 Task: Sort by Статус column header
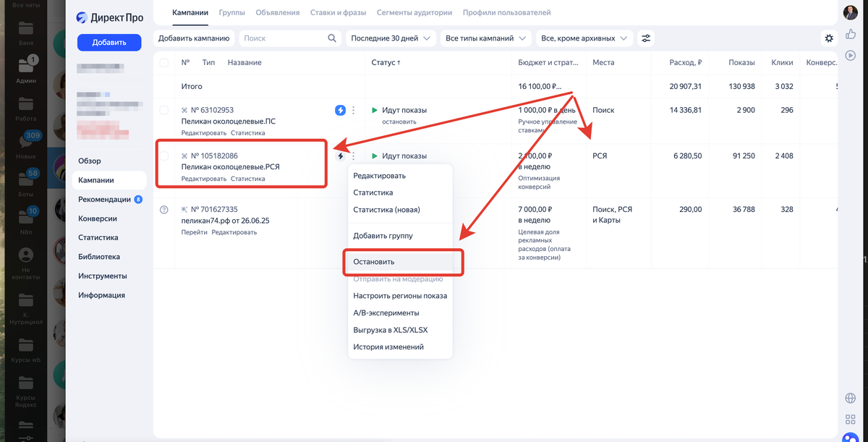pos(386,63)
